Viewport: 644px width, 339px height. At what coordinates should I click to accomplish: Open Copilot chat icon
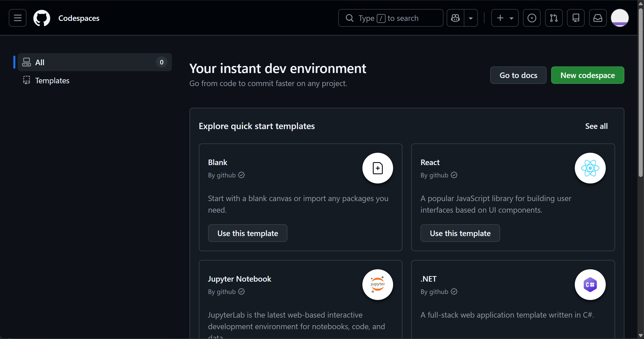click(x=456, y=18)
